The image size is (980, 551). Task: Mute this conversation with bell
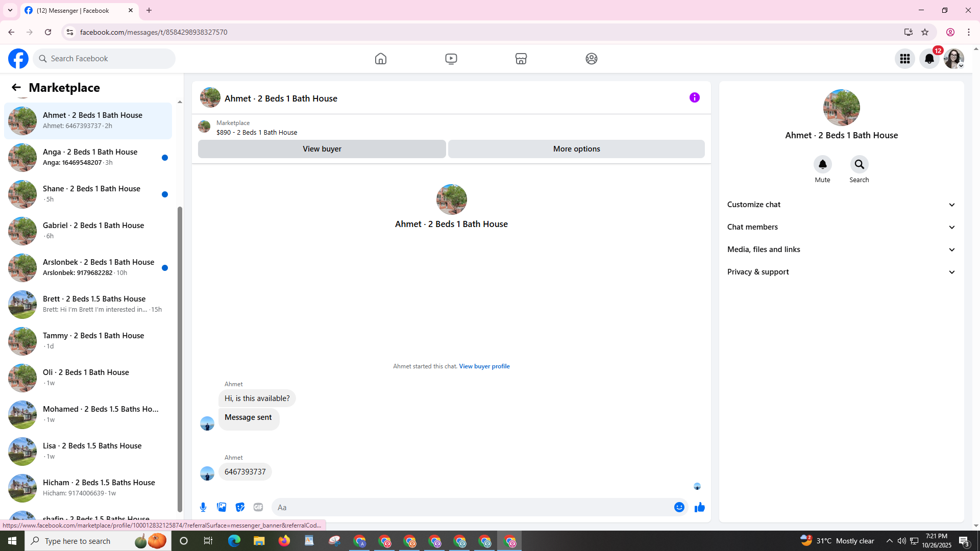(822, 164)
